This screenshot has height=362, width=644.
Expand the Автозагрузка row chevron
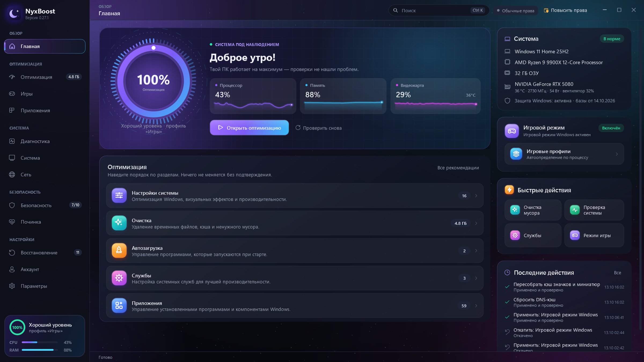click(476, 251)
